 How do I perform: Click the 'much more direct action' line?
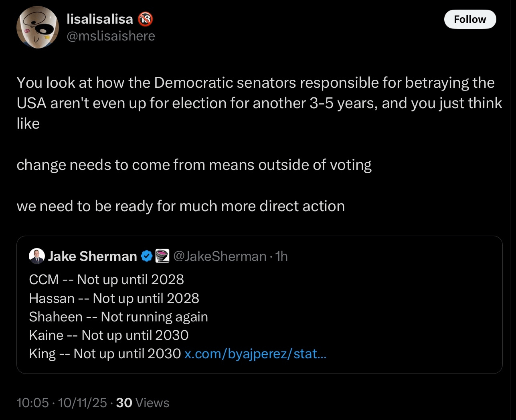tap(180, 206)
